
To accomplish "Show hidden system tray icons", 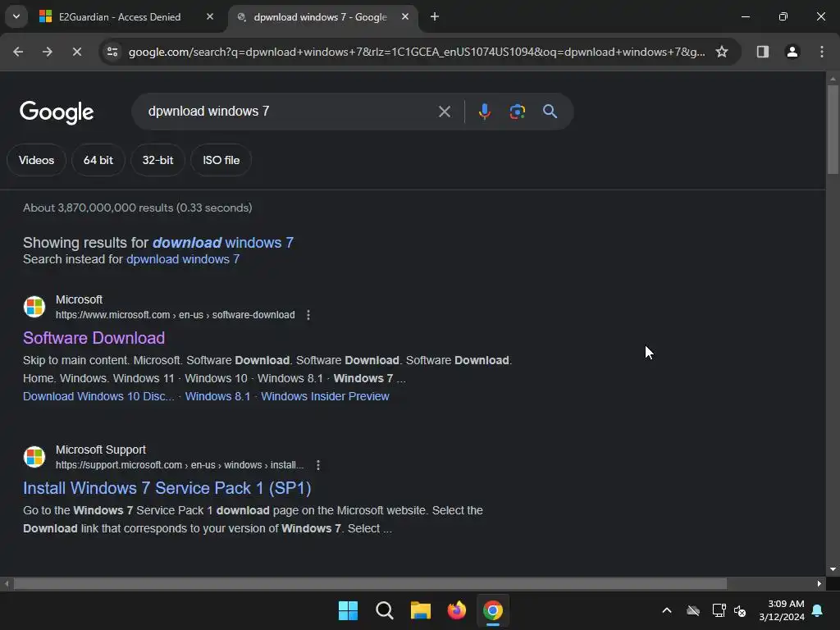I will click(666, 610).
